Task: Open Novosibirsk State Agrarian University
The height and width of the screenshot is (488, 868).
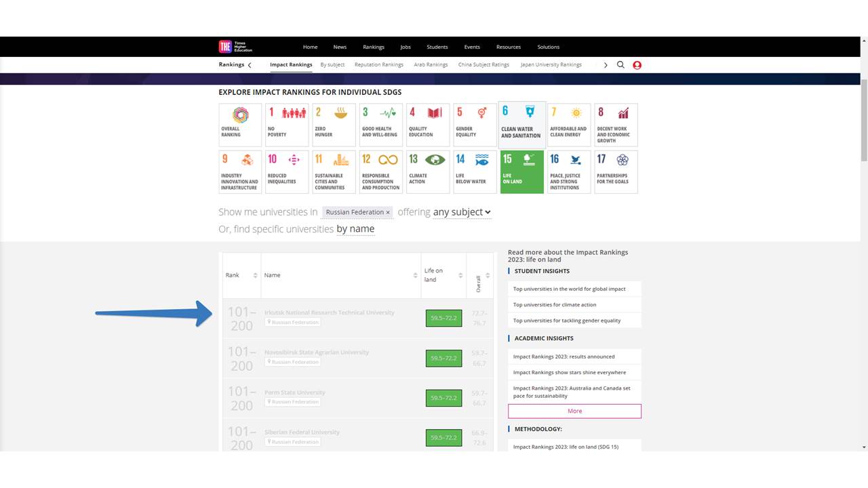Action: tap(317, 352)
